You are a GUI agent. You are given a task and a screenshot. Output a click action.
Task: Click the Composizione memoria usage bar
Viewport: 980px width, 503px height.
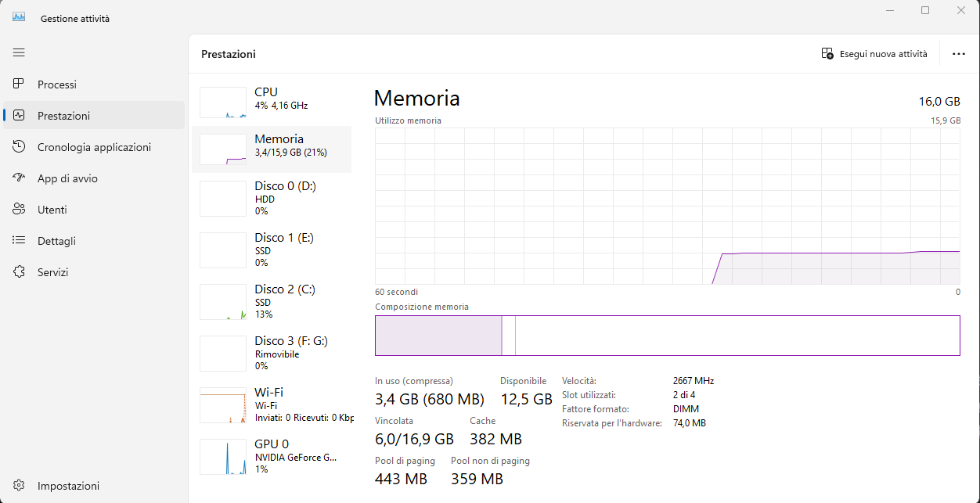tap(667, 336)
